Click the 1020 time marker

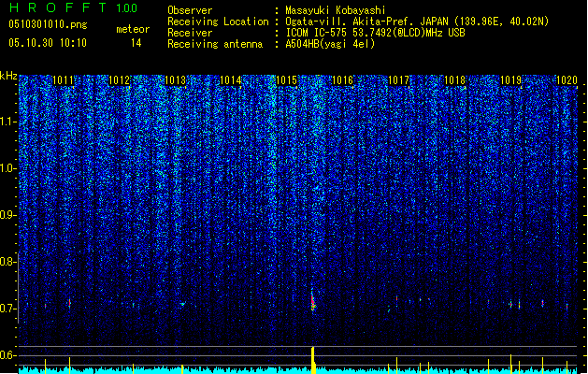pyautogui.click(x=566, y=80)
